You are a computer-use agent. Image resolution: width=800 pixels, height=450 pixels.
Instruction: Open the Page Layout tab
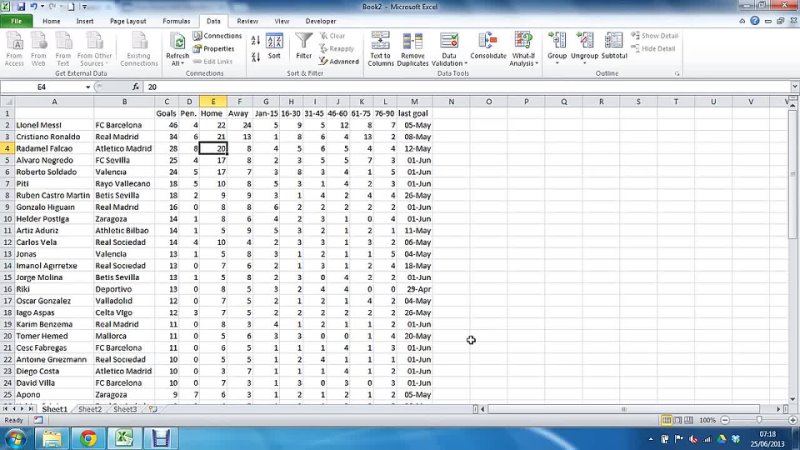click(128, 21)
